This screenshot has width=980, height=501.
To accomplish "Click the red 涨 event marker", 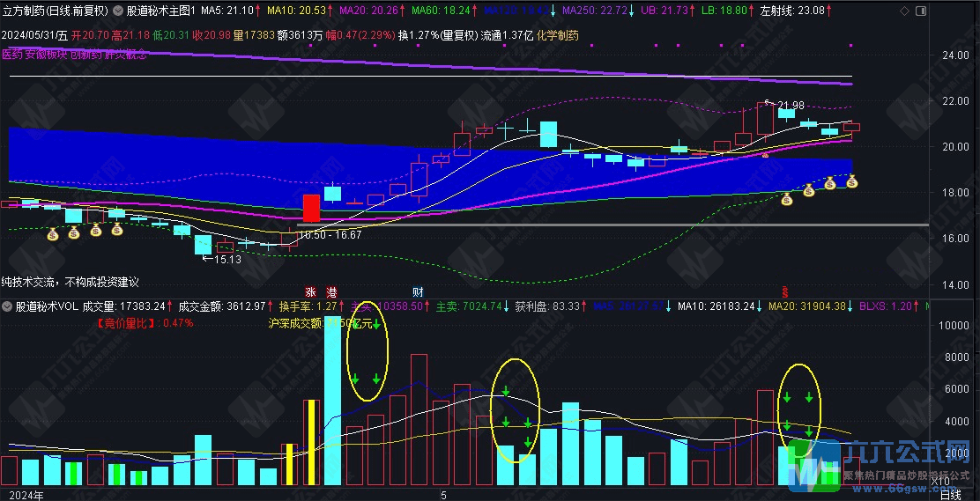I will (310, 291).
